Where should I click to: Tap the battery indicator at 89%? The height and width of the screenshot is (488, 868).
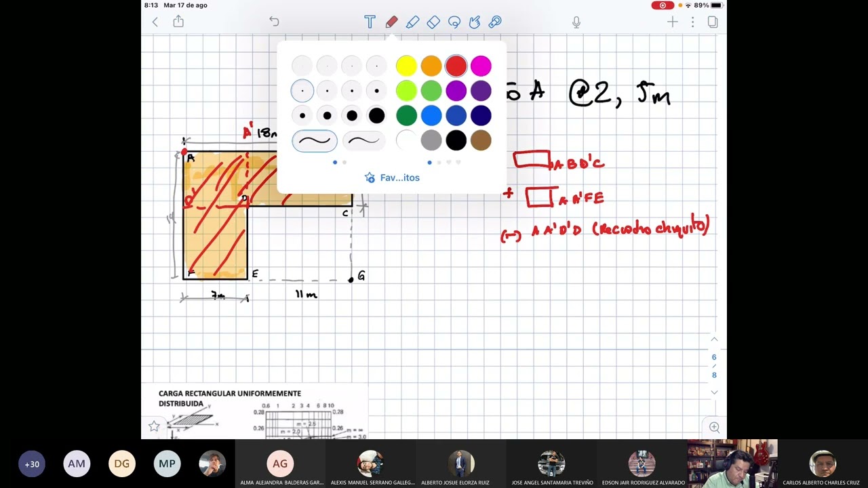point(708,5)
